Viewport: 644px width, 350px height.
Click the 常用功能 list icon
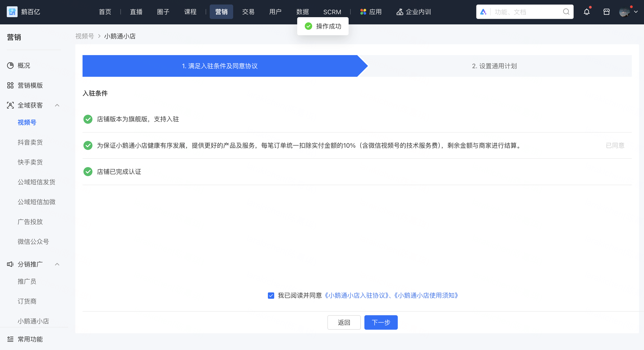pyautogui.click(x=10, y=339)
